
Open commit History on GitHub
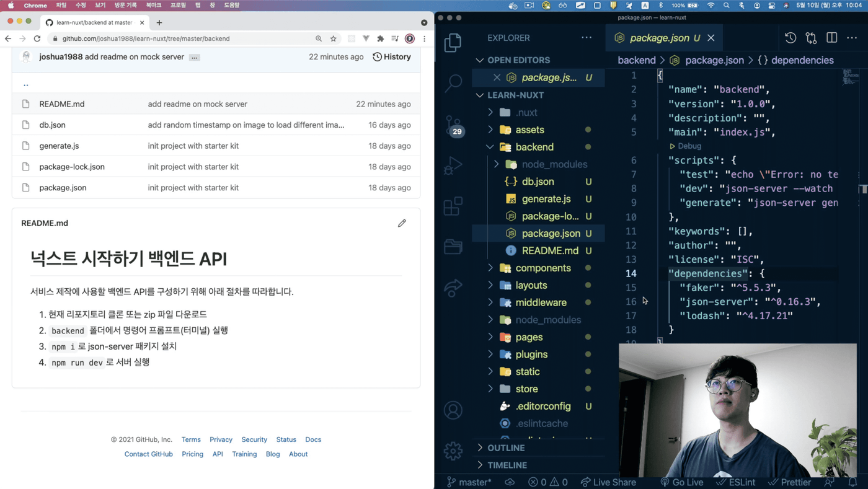pos(392,57)
